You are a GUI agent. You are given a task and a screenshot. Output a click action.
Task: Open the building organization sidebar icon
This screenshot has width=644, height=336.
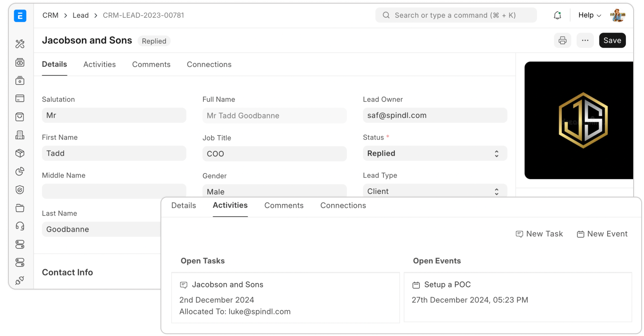coord(20,135)
